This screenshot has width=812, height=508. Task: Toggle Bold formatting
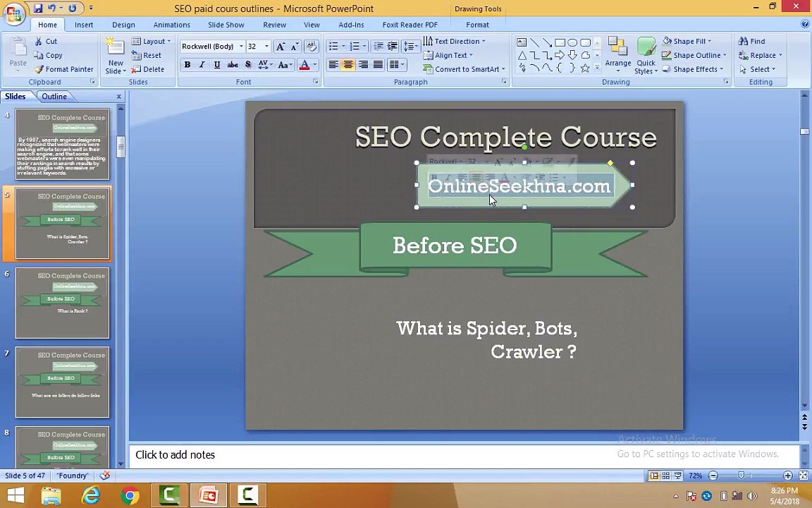[187, 64]
